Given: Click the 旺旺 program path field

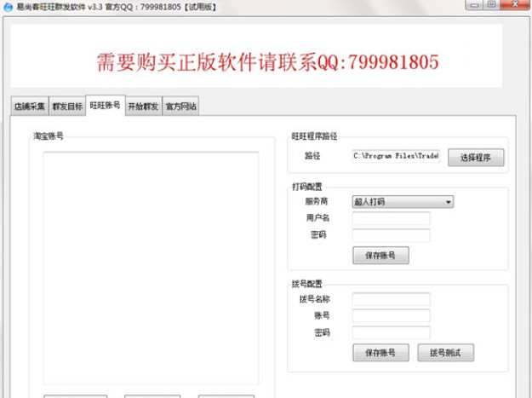Looking at the screenshot, I should tap(396, 156).
